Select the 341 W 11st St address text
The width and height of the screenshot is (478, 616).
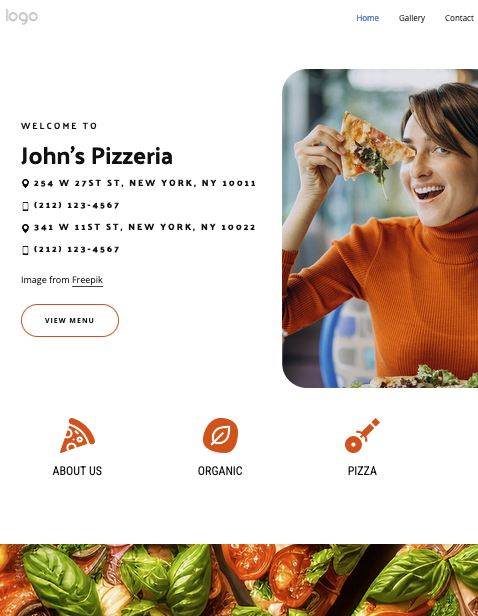click(x=145, y=227)
